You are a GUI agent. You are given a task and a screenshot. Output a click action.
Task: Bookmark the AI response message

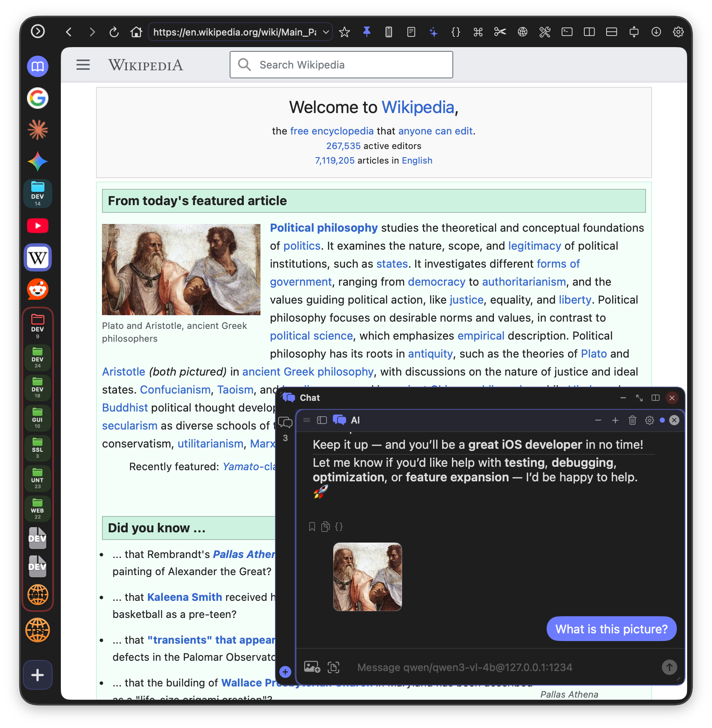[311, 526]
